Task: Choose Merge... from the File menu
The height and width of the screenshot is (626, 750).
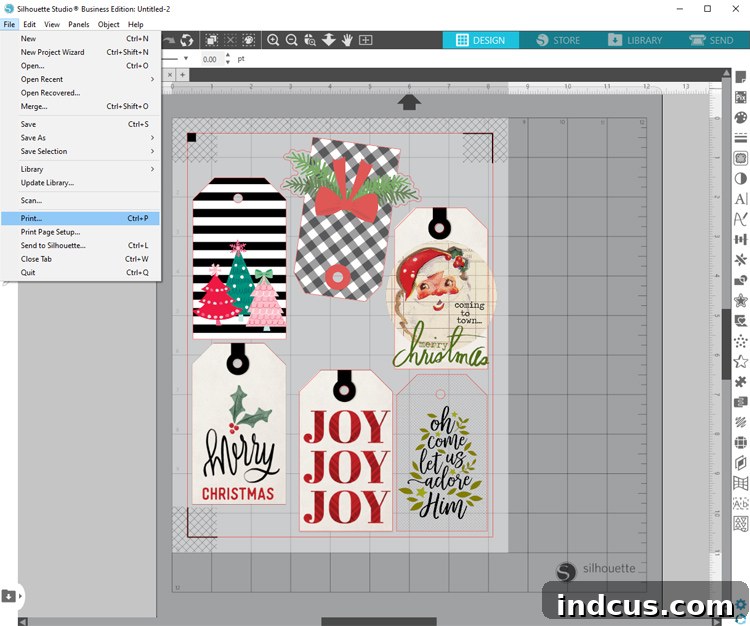Action: (x=80, y=107)
